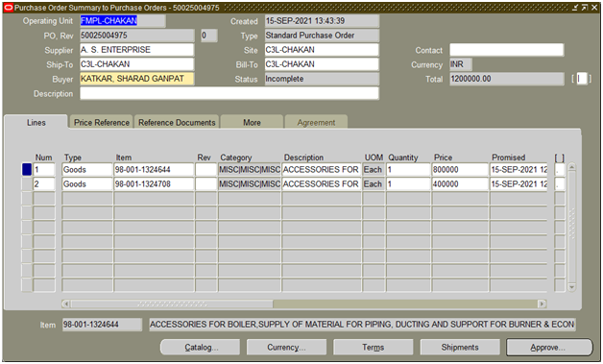603x364 pixels.
Task: Click the PO number field 50025004975
Action: pyautogui.click(x=137, y=36)
